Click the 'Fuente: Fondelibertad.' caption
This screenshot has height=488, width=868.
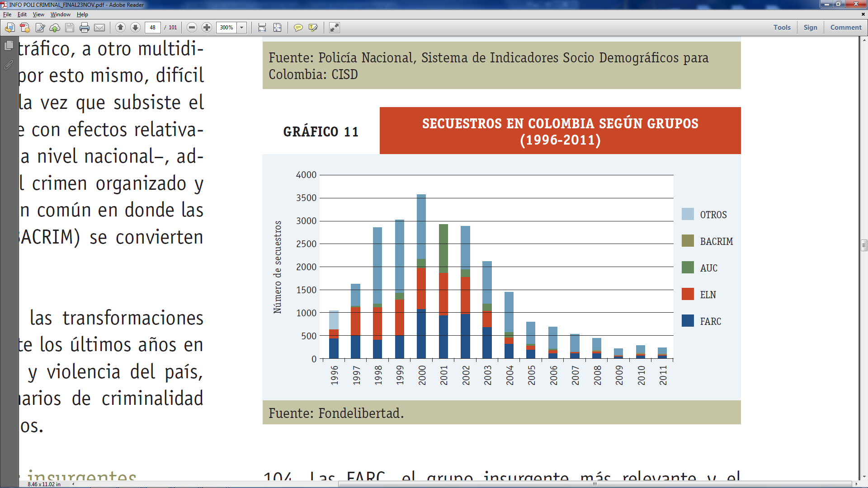336,413
